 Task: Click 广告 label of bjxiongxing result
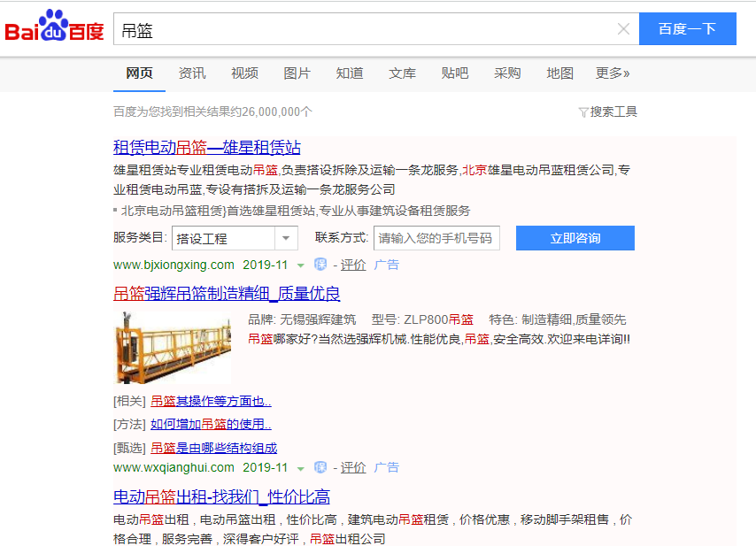pyautogui.click(x=387, y=265)
